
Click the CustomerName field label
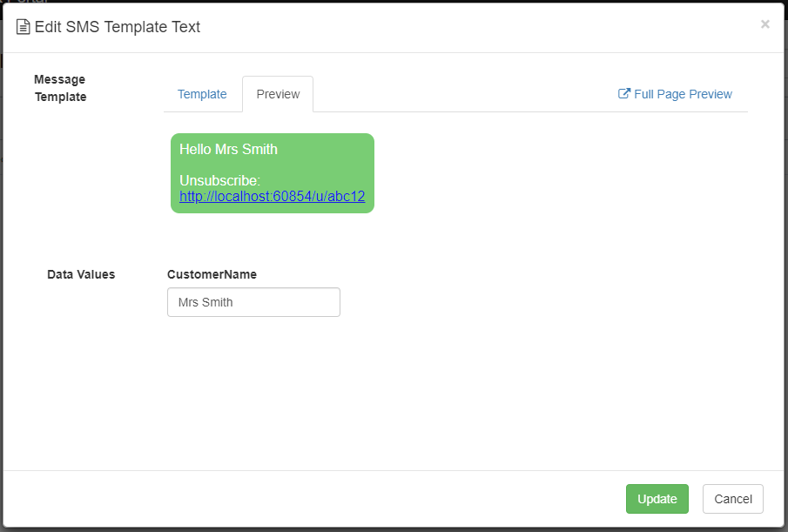tap(212, 274)
